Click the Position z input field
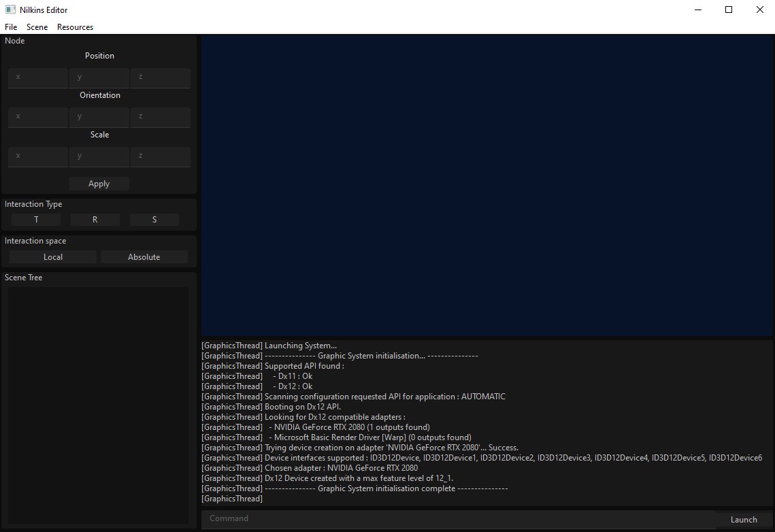The height and width of the screenshot is (532, 775). pyautogui.click(x=161, y=78)
